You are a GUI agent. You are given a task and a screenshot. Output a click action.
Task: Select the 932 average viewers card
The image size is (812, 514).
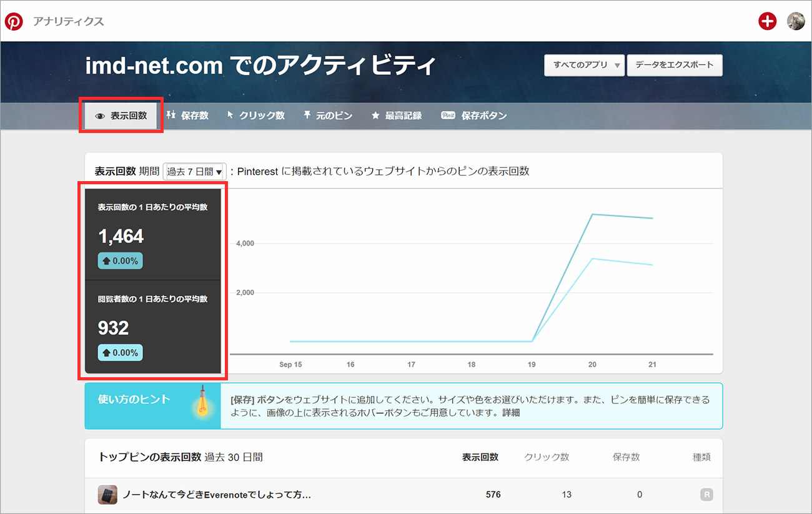(153, 327)
